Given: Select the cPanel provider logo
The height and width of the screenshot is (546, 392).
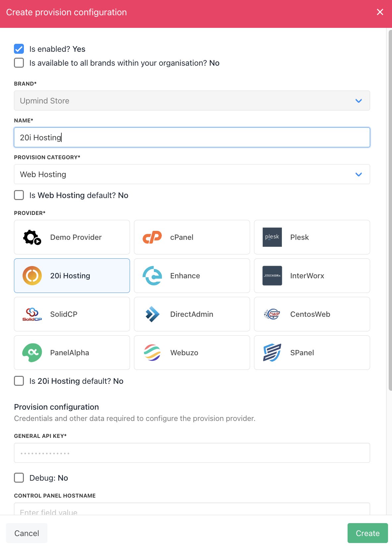Looking at the screenshot, I should (152, 237).
